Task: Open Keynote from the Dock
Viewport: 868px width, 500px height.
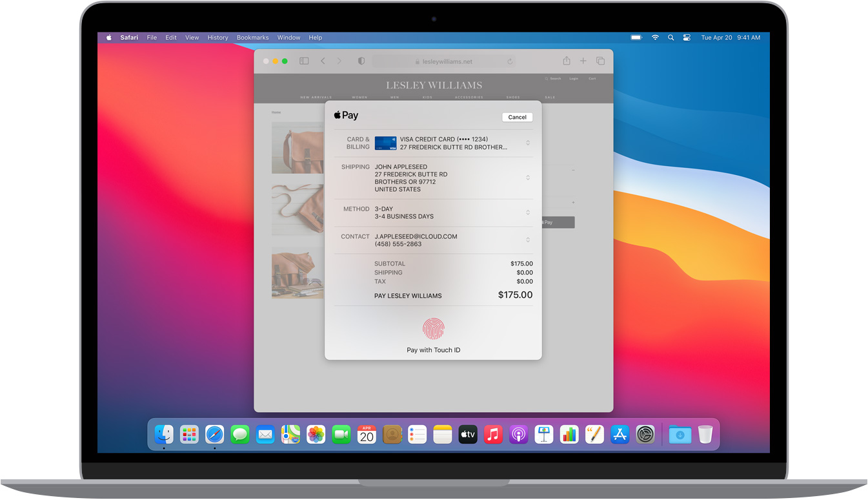Action: [x=544, y=434]
